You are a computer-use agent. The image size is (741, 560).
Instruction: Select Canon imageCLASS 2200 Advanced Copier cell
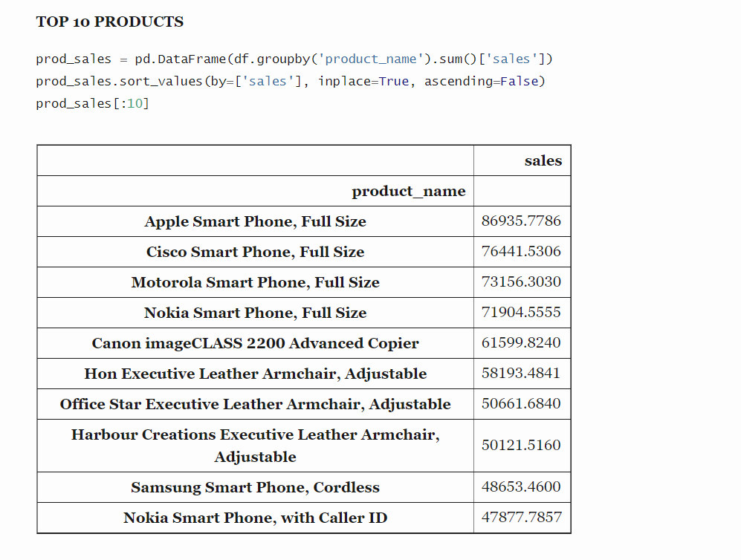255,343
